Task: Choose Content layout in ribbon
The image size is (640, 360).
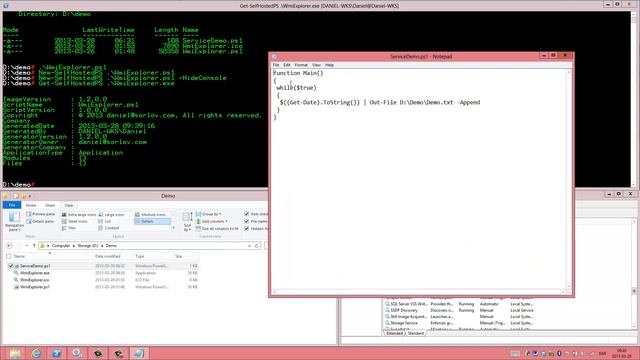Action: tap(109, 228)
